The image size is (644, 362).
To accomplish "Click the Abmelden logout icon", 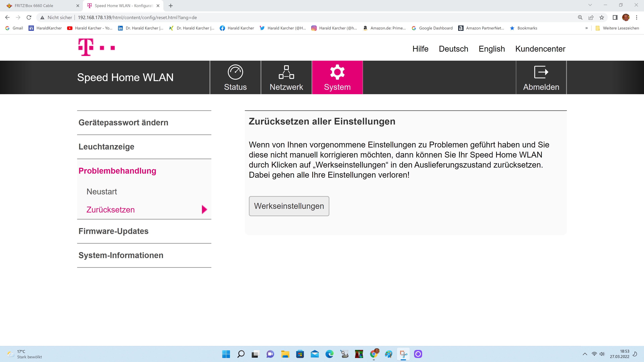I will (x=541, y=72).
